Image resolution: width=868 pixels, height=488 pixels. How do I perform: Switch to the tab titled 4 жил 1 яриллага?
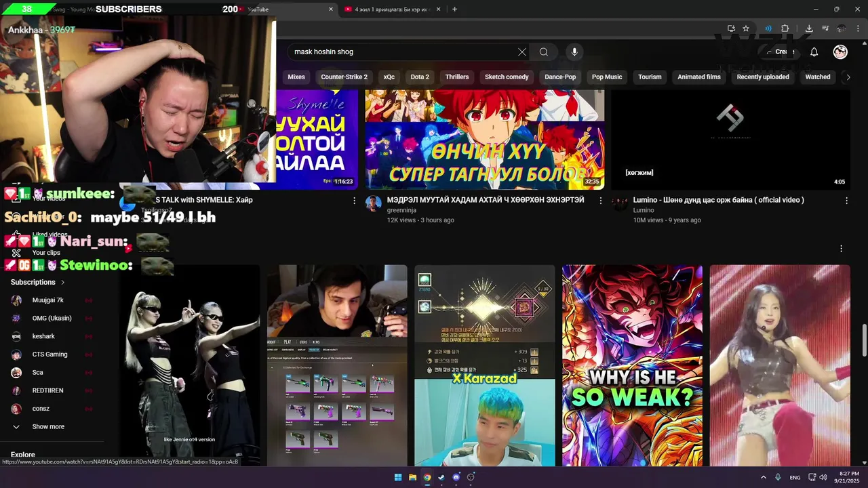[x=393, y=9]
